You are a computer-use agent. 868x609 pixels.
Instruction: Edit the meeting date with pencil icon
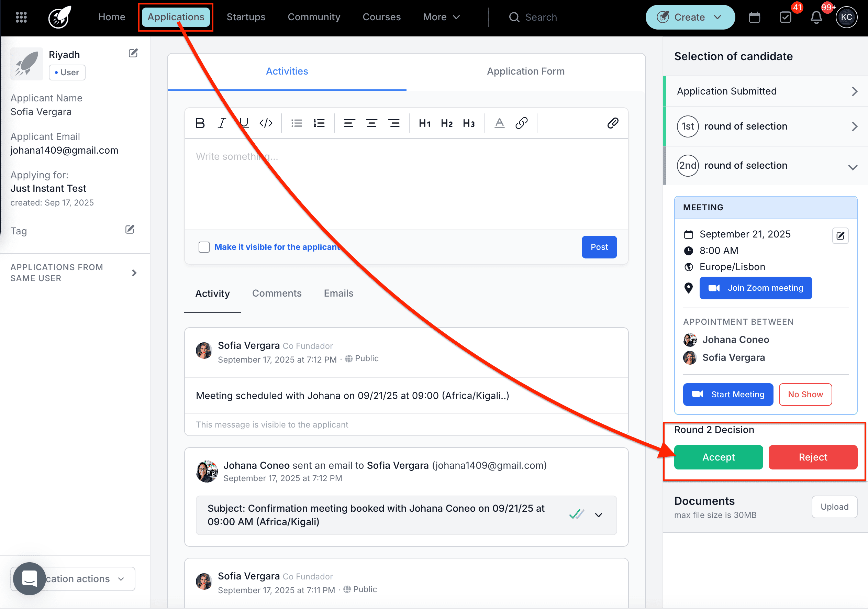click(840, 236)
